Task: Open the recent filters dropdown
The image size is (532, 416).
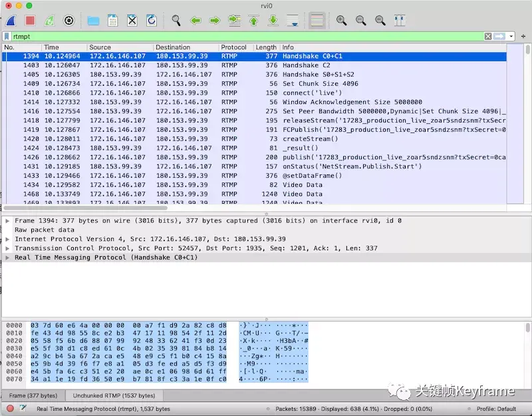Action: point(511,37)
